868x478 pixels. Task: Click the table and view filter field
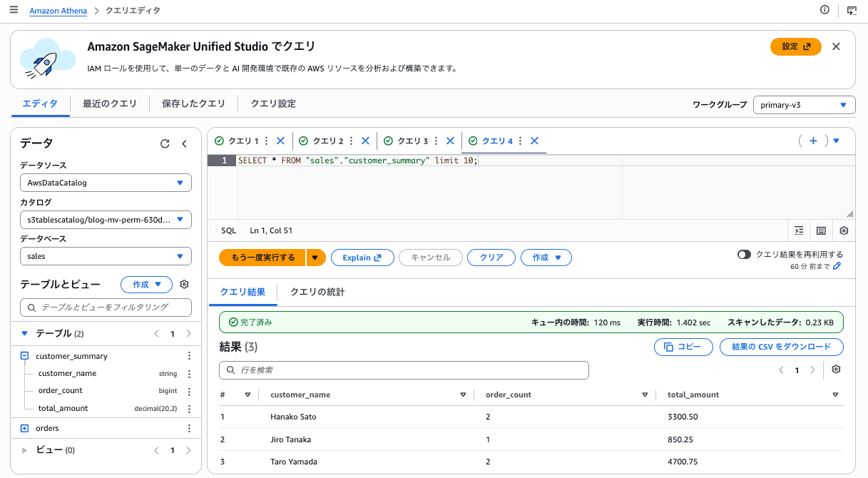point(106,307)
